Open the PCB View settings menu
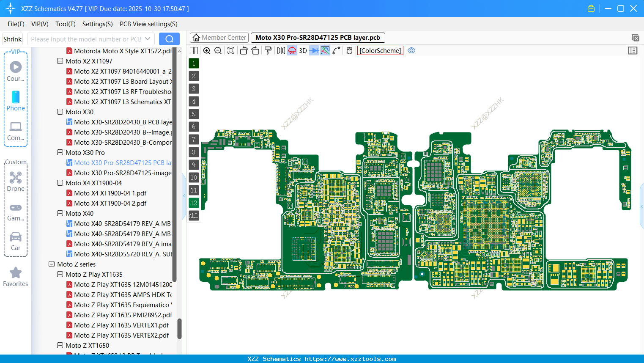Screen dimensions: 644x363 click(148, 24)
